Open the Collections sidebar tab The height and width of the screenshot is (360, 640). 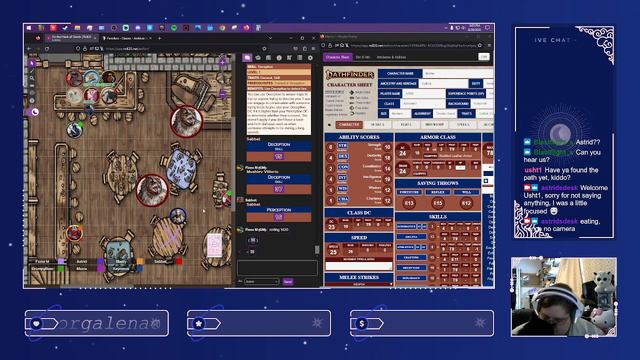click(x=300, y=58)
